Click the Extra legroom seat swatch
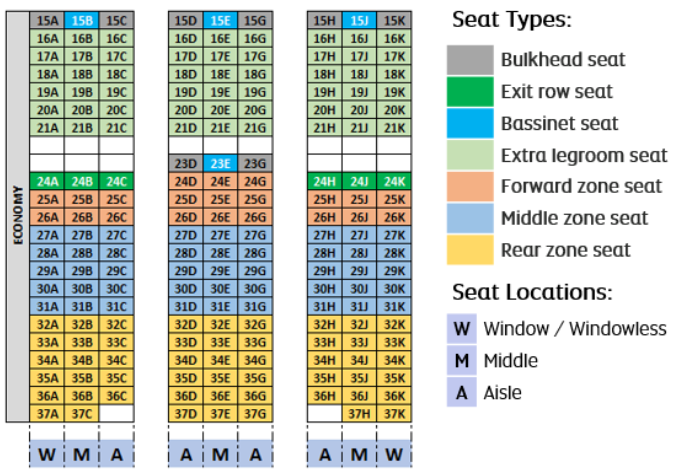Image resolution: width=673 pixels, height=473 pixels. [x=468, y=155]
